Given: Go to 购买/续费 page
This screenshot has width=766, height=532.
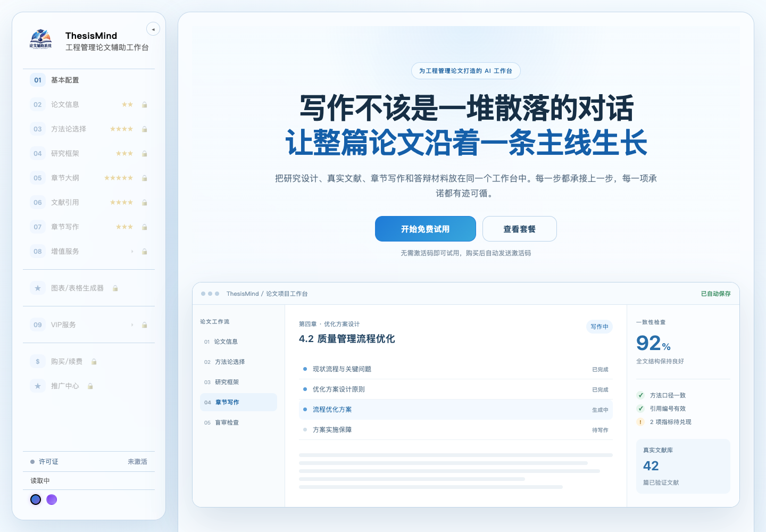Looking at the screenshot, I should click(x=89, y=362).
